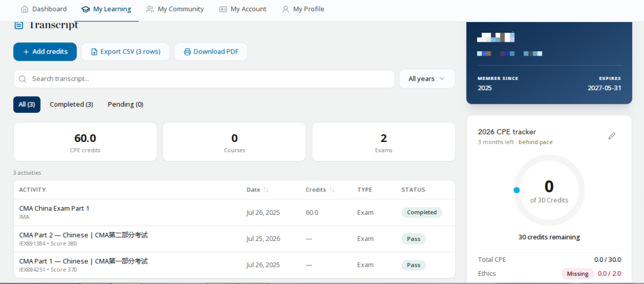Click the Transcript heading document icon

(x=18, y=26)
